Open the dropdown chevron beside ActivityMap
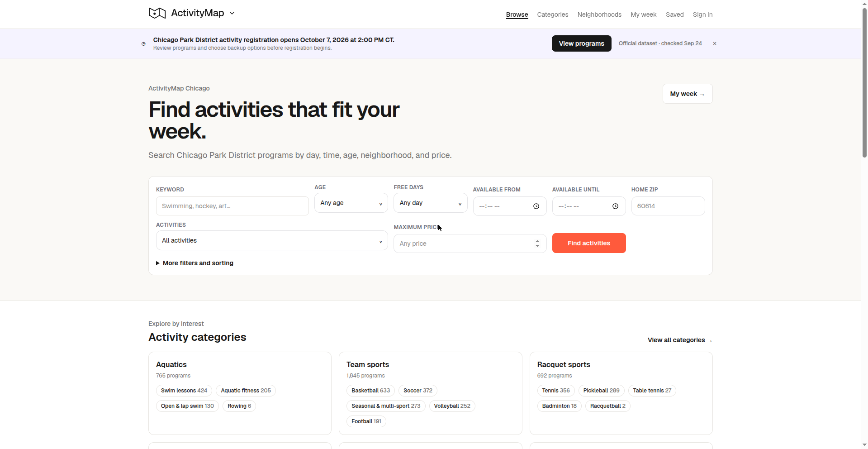This screenshot has height=449, width=868. [232, 13]
